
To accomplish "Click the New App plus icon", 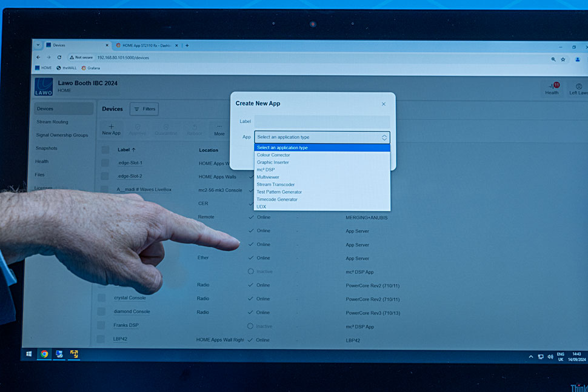I will click(x=111, y=127).
